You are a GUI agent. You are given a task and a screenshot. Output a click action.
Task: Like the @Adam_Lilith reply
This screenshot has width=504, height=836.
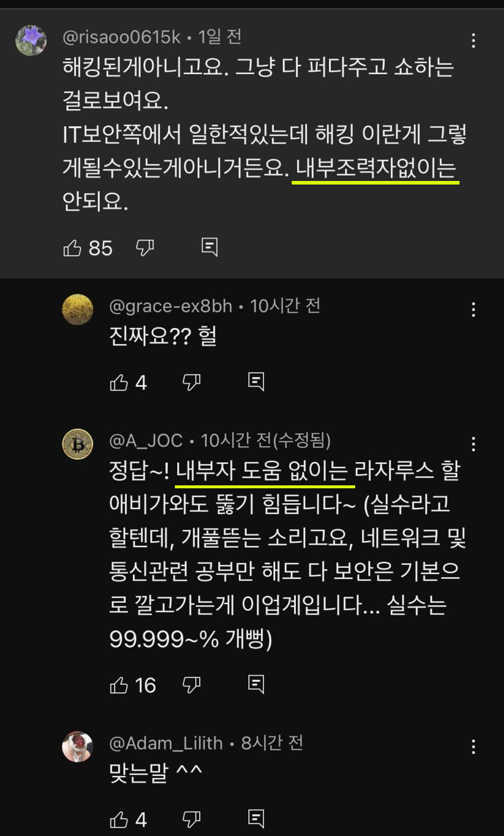(x=119, y=820)
